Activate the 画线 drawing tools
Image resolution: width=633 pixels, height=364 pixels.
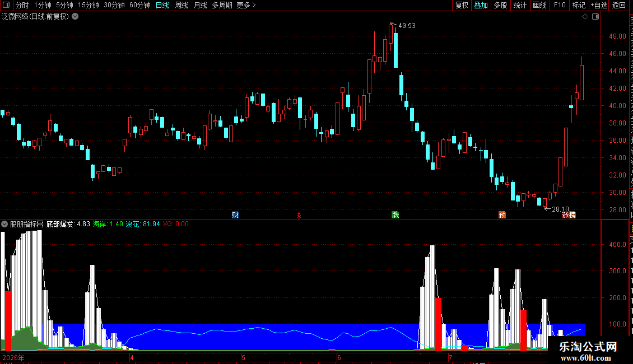pos(539,5)
